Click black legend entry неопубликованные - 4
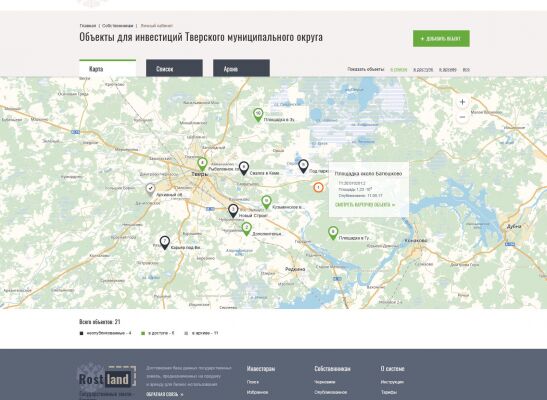 pos(106,333)
